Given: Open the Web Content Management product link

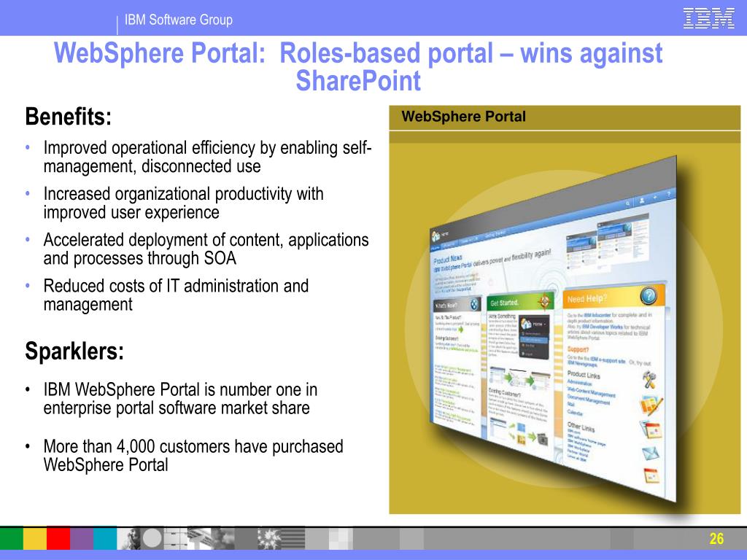Looking at the screenshot, I should click(x=591, y=392).
